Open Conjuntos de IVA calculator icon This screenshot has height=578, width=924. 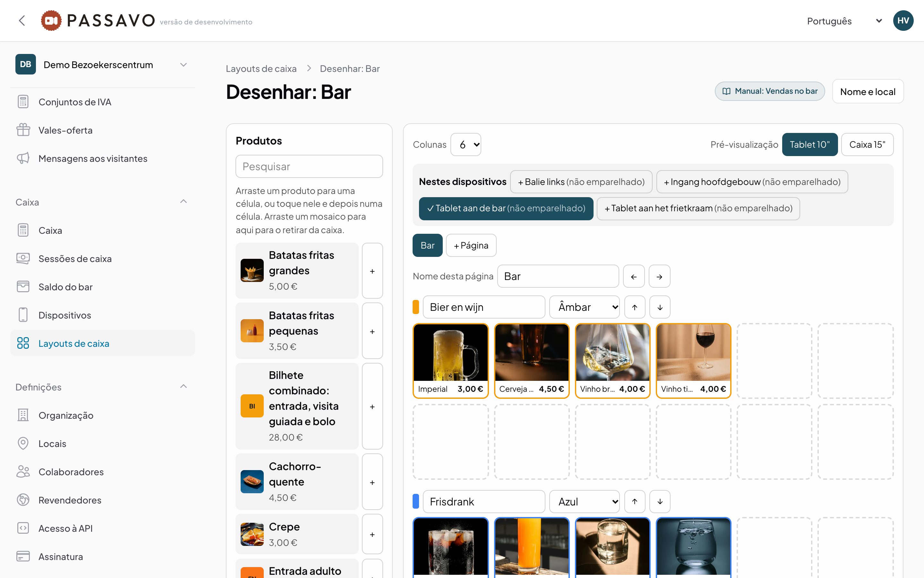point(23,102)
